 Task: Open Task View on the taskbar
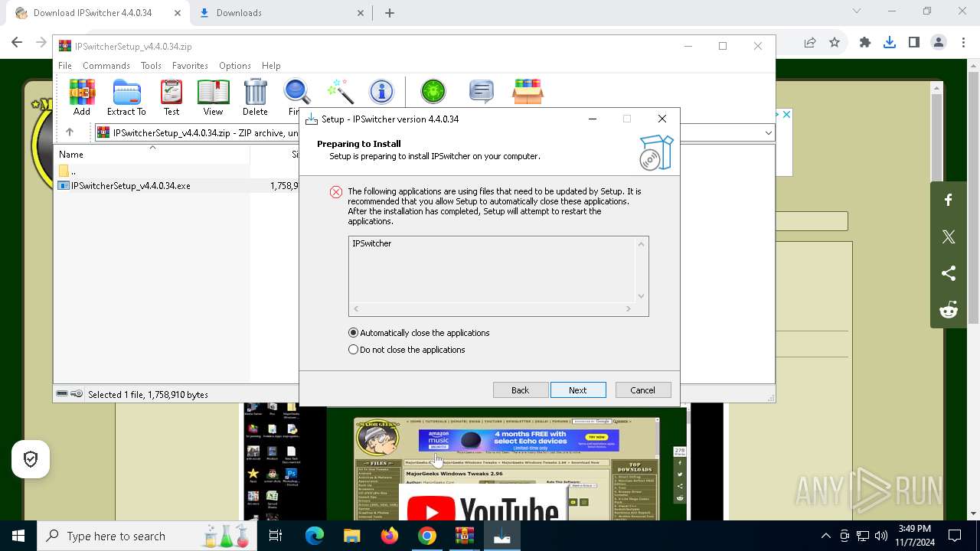pos(276,536)
